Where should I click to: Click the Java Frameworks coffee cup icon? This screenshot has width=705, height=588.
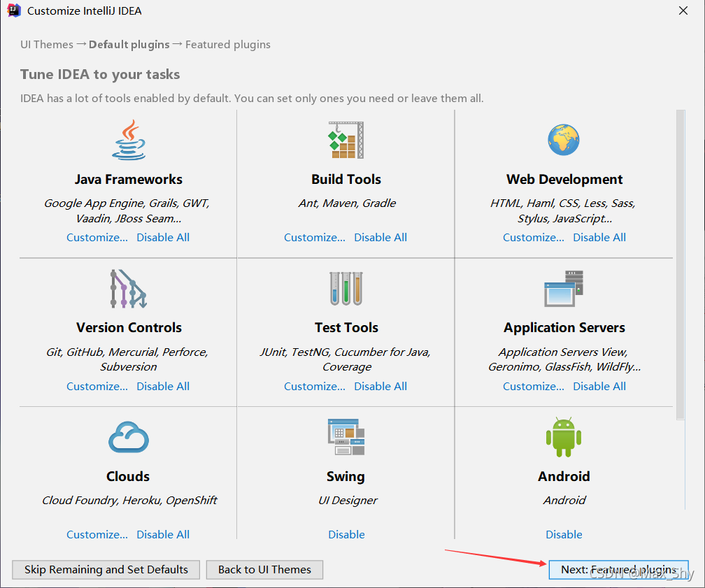pos(129,140)
